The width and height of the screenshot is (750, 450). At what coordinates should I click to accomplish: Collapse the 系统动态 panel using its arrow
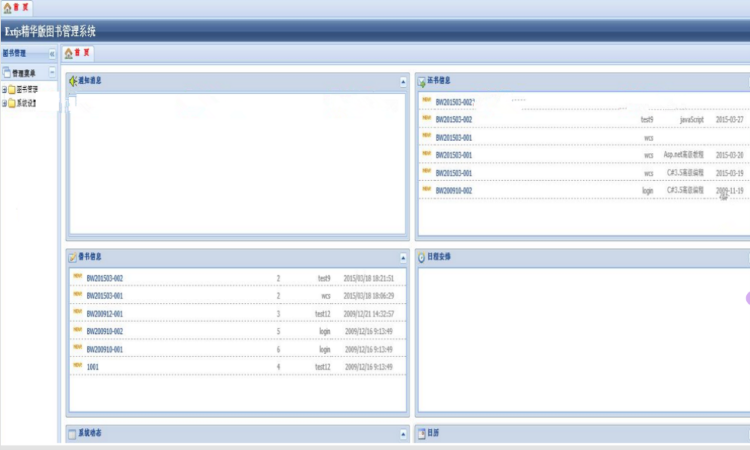(403, 434)
